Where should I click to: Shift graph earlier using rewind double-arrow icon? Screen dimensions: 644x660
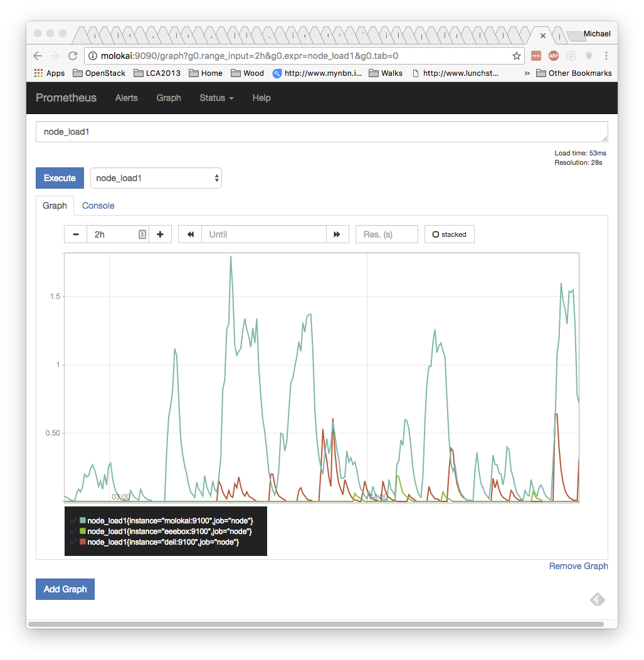click(x=190, y=234)
